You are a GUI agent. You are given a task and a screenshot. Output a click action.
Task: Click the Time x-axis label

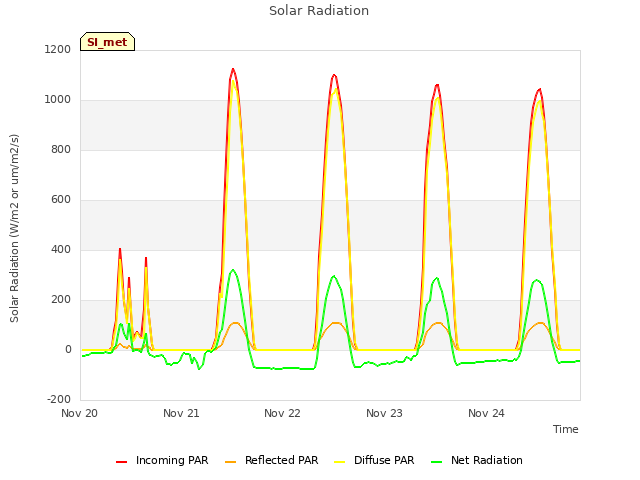[x=565, y=429]
